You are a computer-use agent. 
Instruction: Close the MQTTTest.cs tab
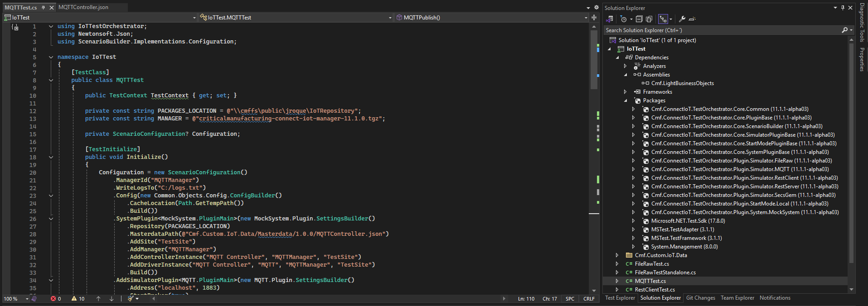click(52, 8)
